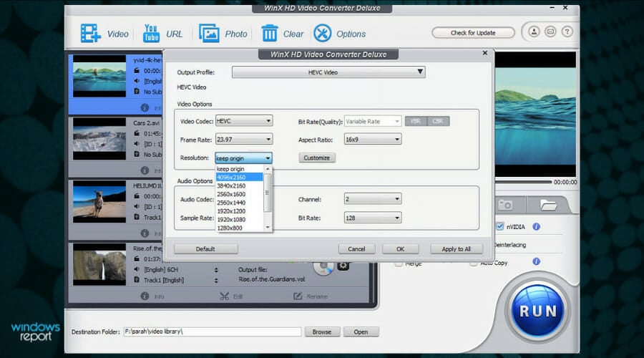Image resolution: width=644 pixels, height=358 pixels.
Task: Click the Rename pencil icon
Action: (x=298, y=296)
